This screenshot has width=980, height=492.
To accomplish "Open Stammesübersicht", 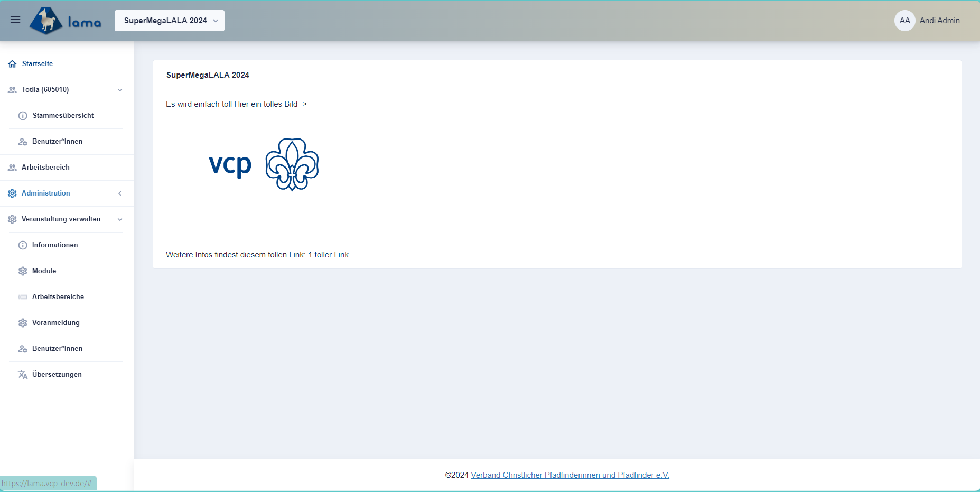I will (63, 116).
